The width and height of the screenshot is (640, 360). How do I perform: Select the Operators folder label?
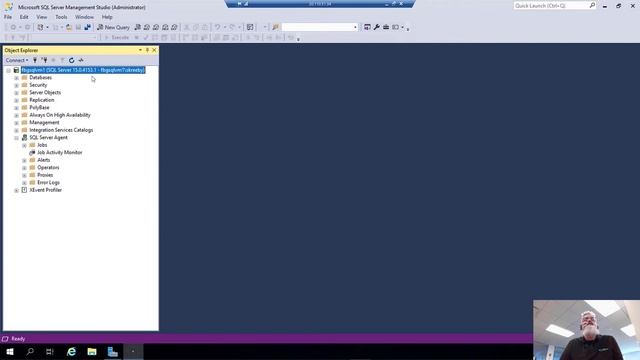(48, 168)
